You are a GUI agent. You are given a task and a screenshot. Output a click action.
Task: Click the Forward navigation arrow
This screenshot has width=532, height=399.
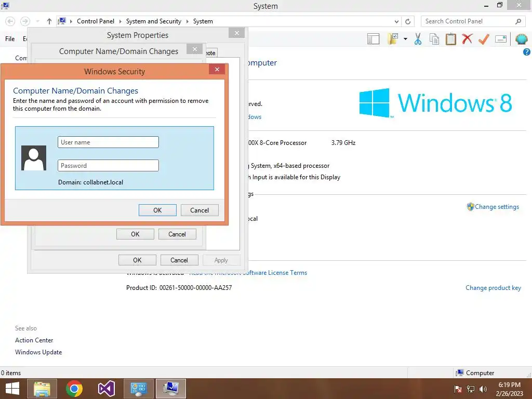tap(25, 21)
